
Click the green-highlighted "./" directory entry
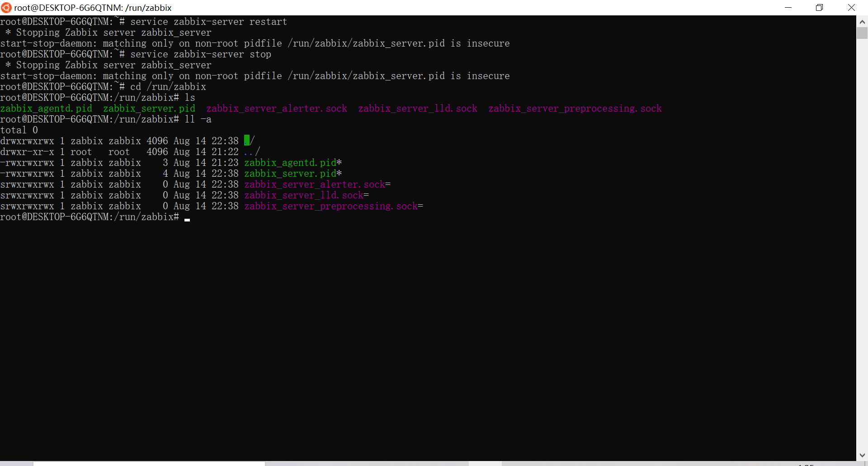(x=250, y=141)
